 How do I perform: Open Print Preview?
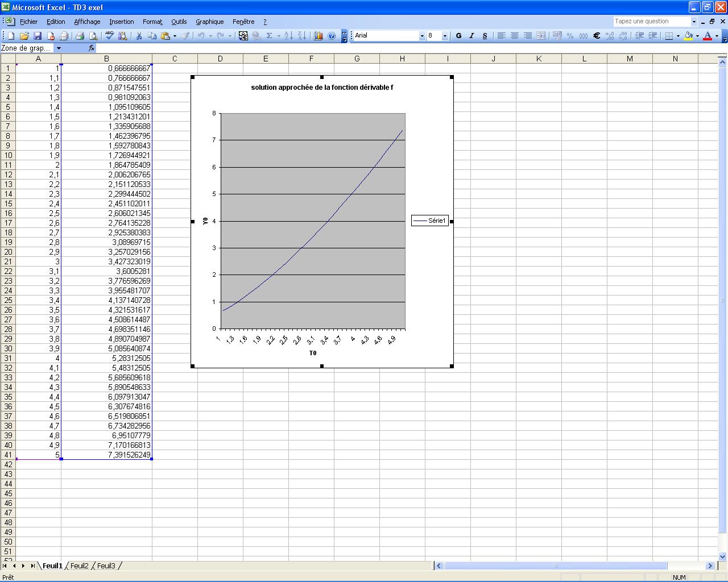click(93, 36)
